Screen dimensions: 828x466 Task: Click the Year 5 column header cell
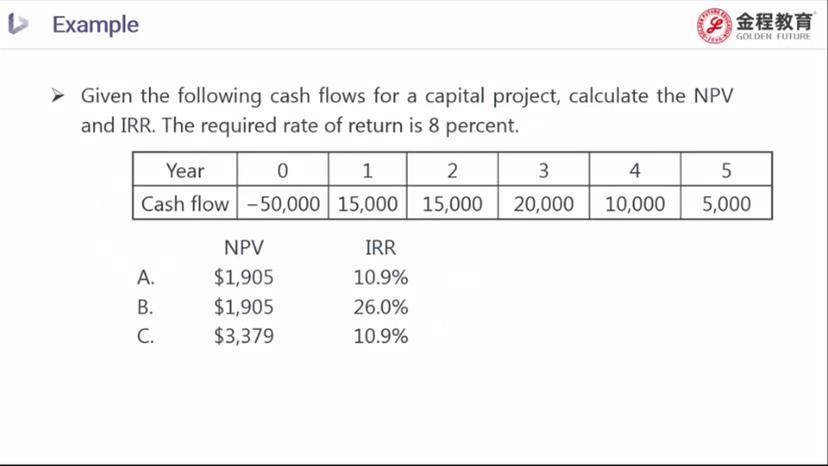(x=727, y=170)
